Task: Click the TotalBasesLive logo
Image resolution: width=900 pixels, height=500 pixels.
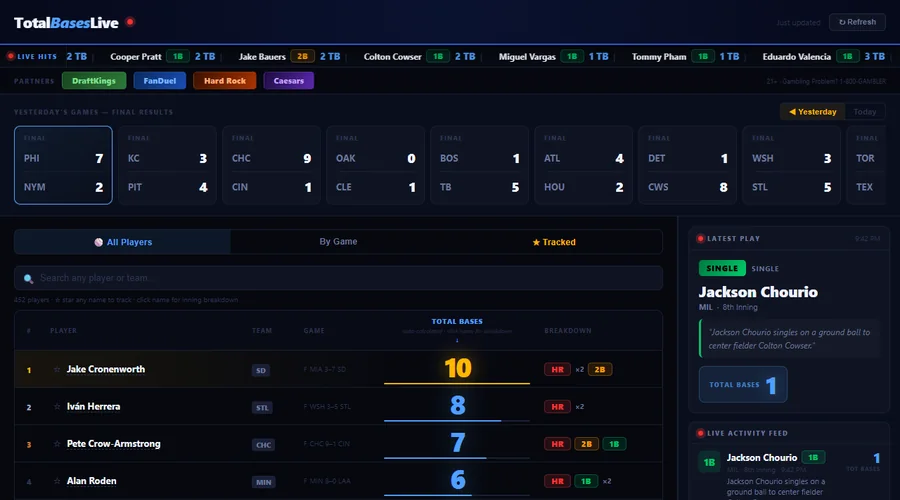Action: pyautogui.click(x=66, y=23)
